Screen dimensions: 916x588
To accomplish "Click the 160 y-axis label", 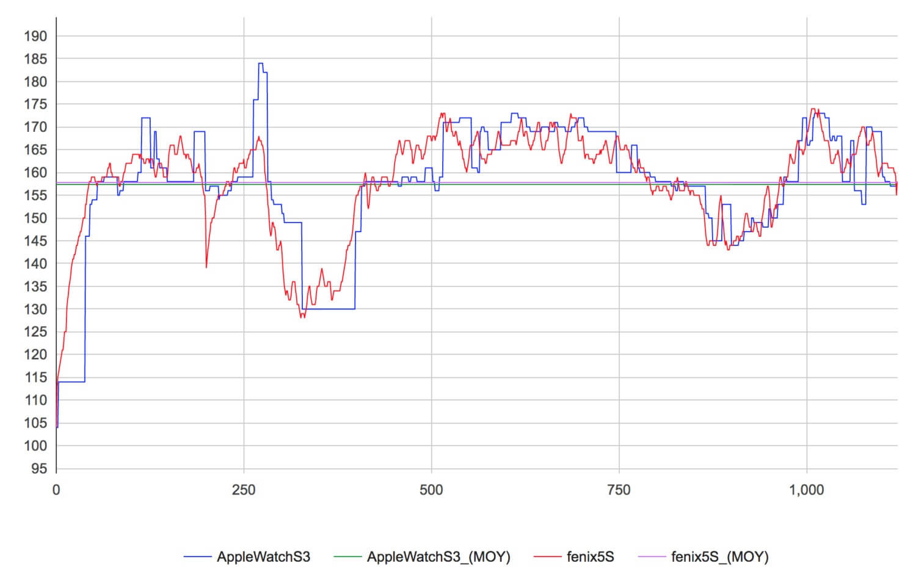I will pyautogui.click(x=35, y=173).
